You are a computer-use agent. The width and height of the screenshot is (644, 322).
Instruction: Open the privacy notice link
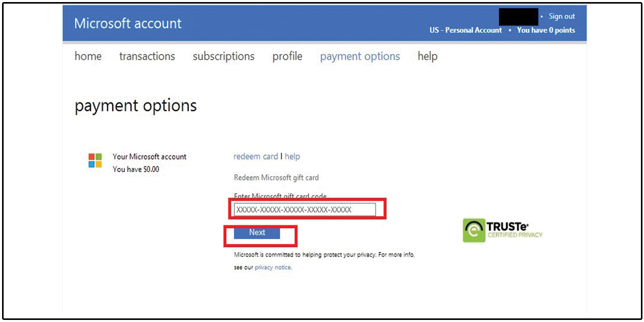[273, 267]
